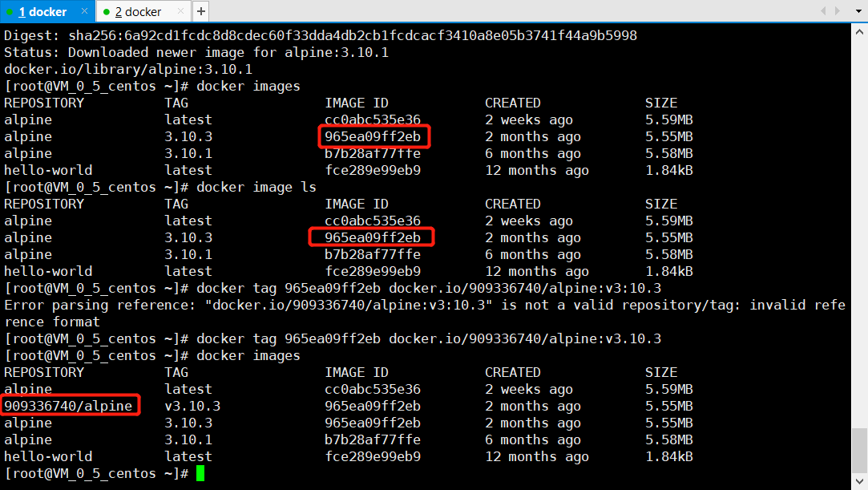Switch to the "1 docker" session tab
Viewport: 868px width, 490px height.
(42, 11)
